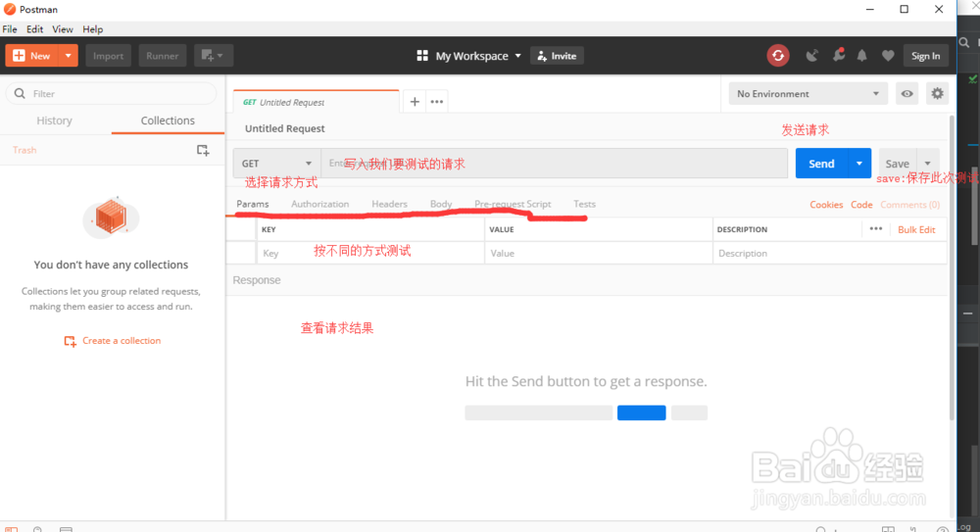Open the wrench settings icon
This screenshot has height=532, width=980.
(838, 55)
